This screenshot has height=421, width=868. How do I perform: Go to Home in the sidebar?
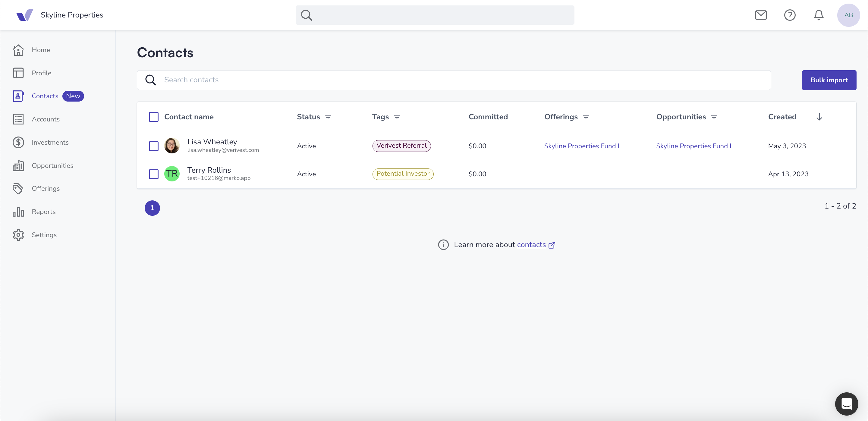[41, 50]
